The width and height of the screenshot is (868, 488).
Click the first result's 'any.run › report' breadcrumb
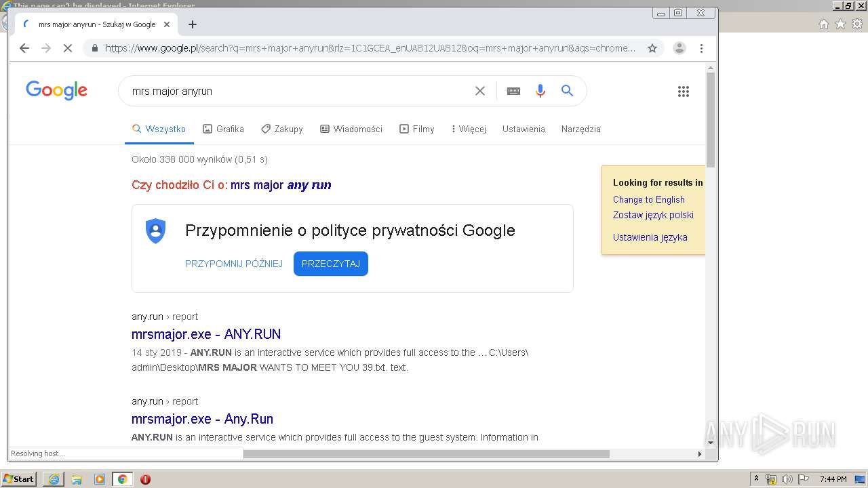165,317
